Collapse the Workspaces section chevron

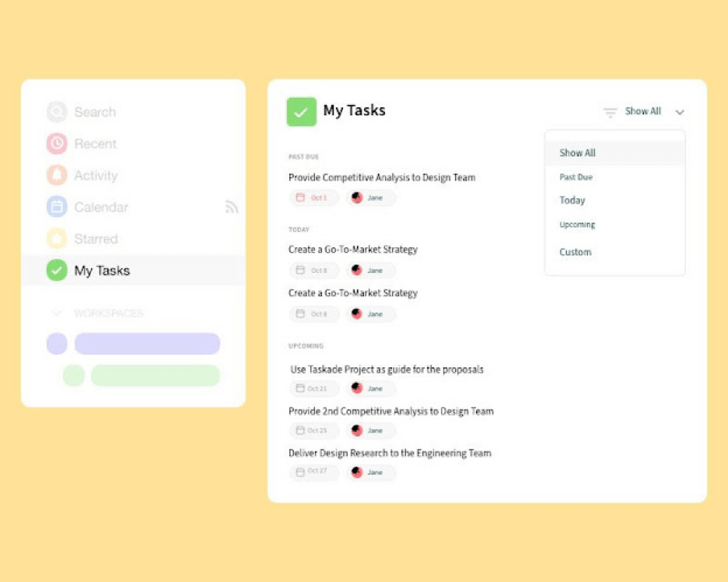56,313
